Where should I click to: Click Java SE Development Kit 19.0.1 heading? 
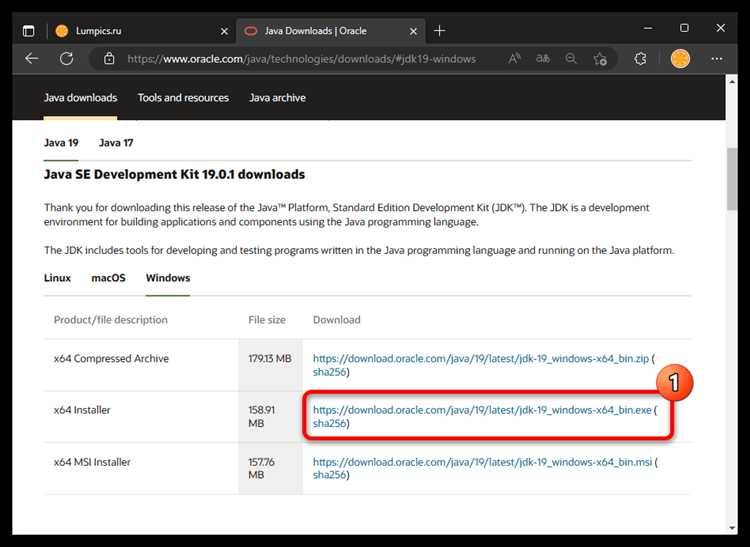(x=174, y=175)
